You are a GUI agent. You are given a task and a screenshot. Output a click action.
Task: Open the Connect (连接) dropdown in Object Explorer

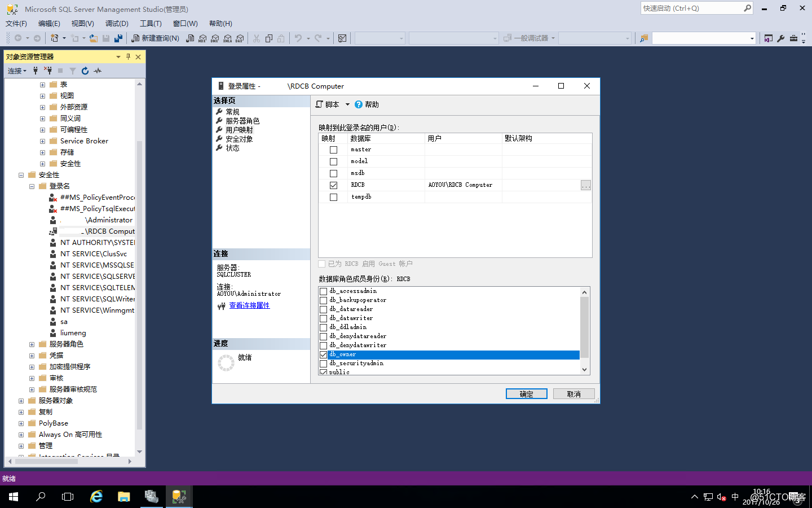17,71
